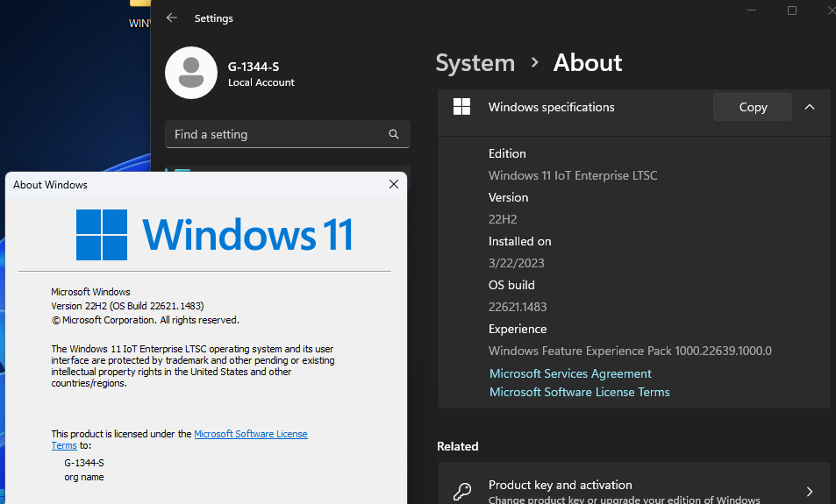This screenshot has height=504, width=836.
Task: Click the G-1344-S licensee name in About Windows
Action: (x=84, y=463)
